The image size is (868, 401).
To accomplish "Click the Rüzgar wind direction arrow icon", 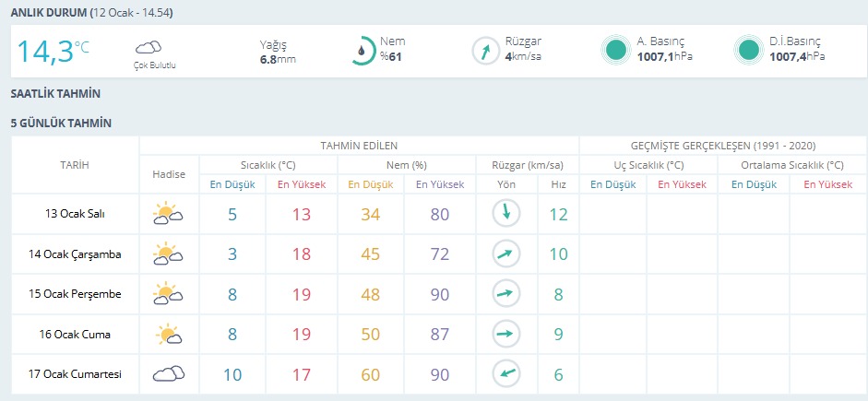I will [x=485, y=51].
